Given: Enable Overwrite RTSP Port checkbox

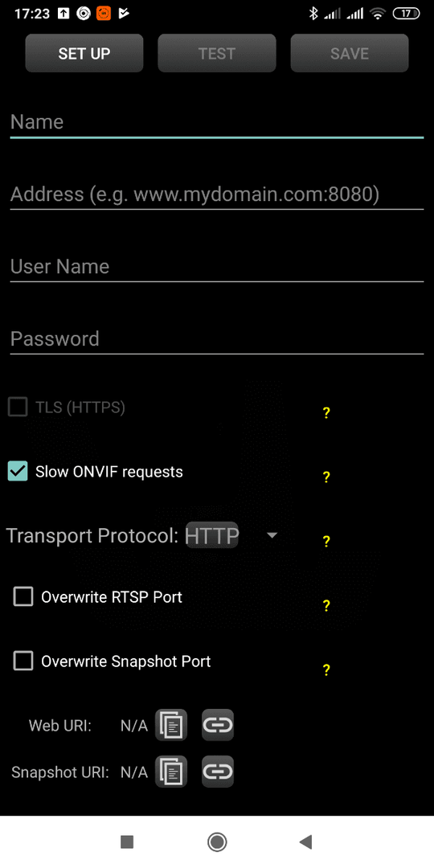Looking at the screenshot, I should click(x=23, y=596).
